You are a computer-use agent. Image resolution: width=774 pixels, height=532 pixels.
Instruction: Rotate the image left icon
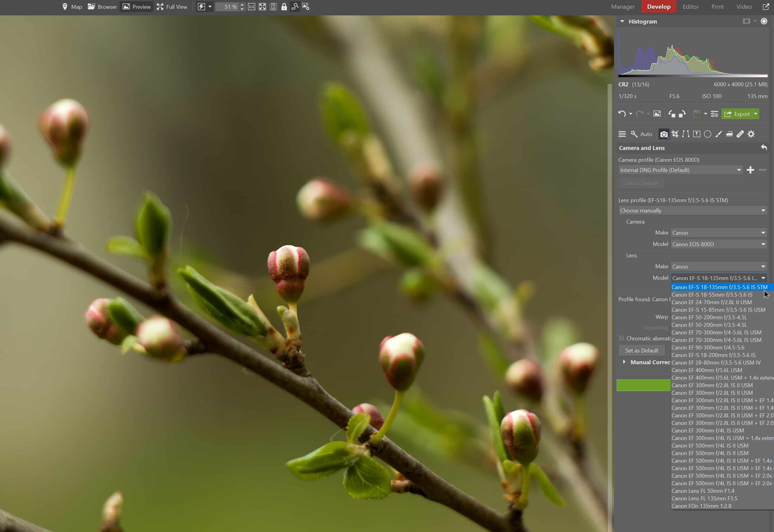point(672,114)
